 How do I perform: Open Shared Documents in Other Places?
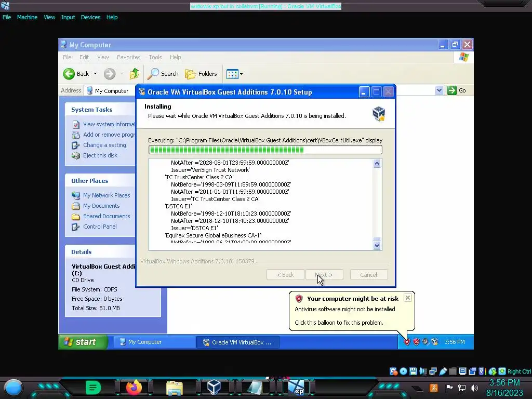click(x=101, y=216)
